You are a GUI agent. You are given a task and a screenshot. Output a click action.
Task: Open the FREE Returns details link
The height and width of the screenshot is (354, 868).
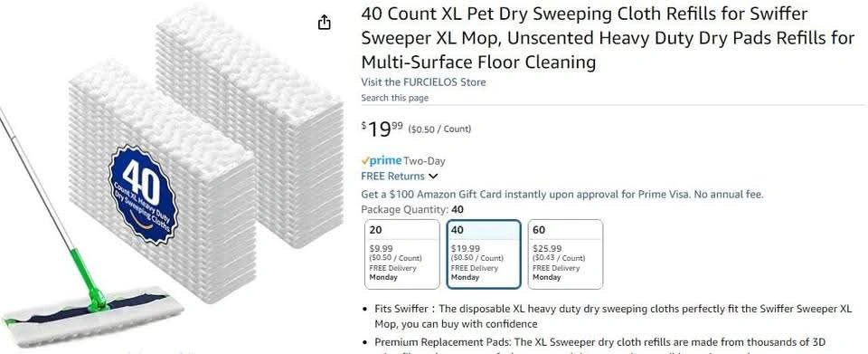point(393,177)
